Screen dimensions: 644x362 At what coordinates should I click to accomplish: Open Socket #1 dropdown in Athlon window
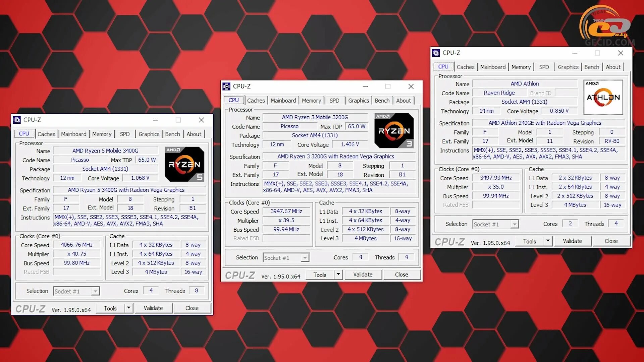click(496, 224)
